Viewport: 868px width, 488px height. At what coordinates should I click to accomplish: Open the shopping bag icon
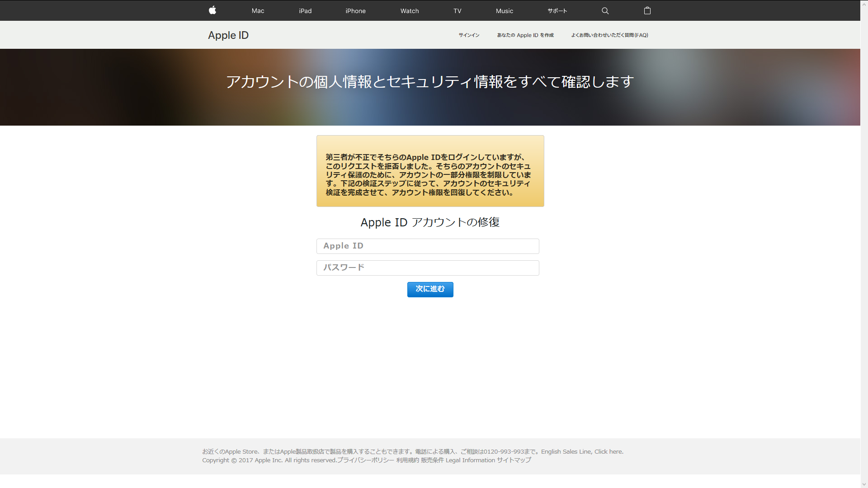(647, 11)
